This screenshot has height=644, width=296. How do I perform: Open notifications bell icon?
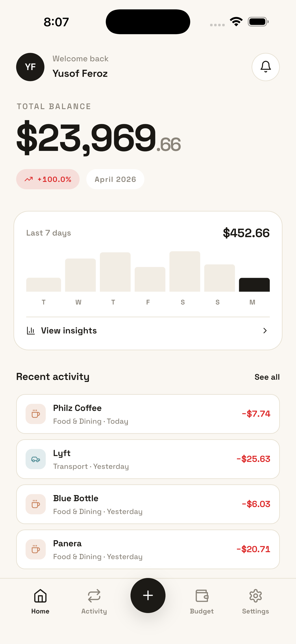[x=265, y=67]
